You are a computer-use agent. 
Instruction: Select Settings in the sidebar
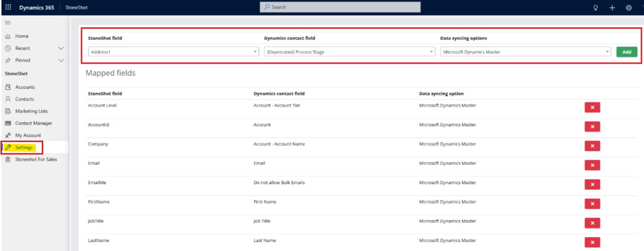tap(24, 147)
